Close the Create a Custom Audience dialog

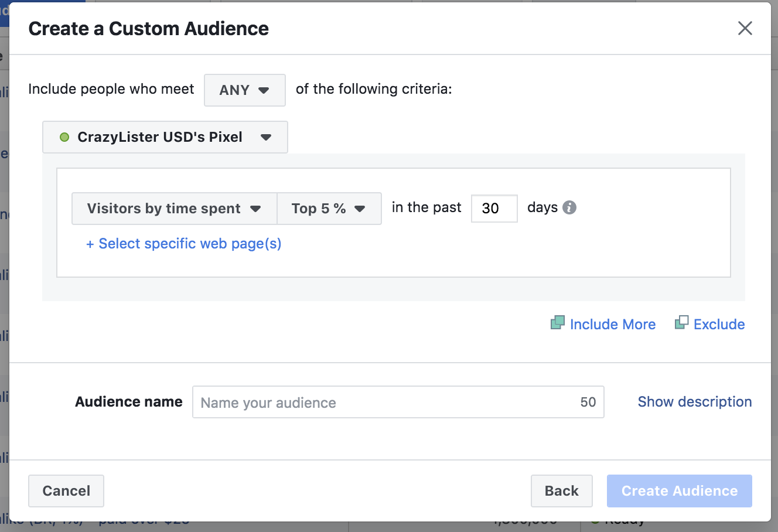(x=745, y=28)
